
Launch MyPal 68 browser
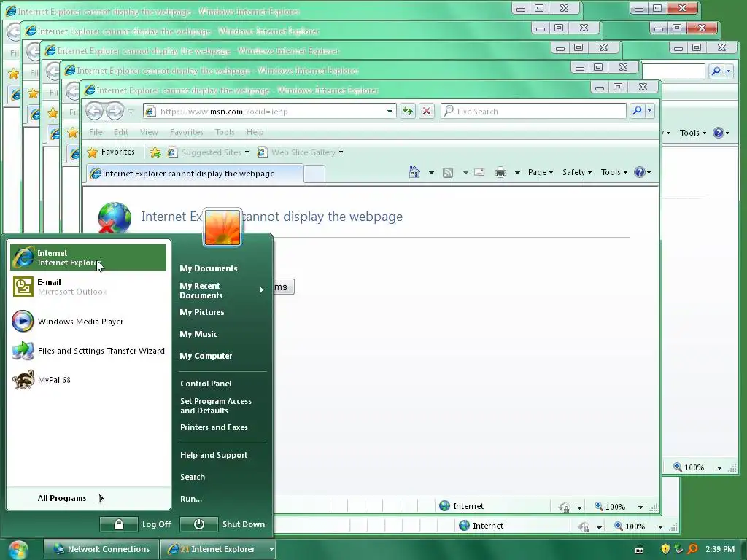click(88, 379)
